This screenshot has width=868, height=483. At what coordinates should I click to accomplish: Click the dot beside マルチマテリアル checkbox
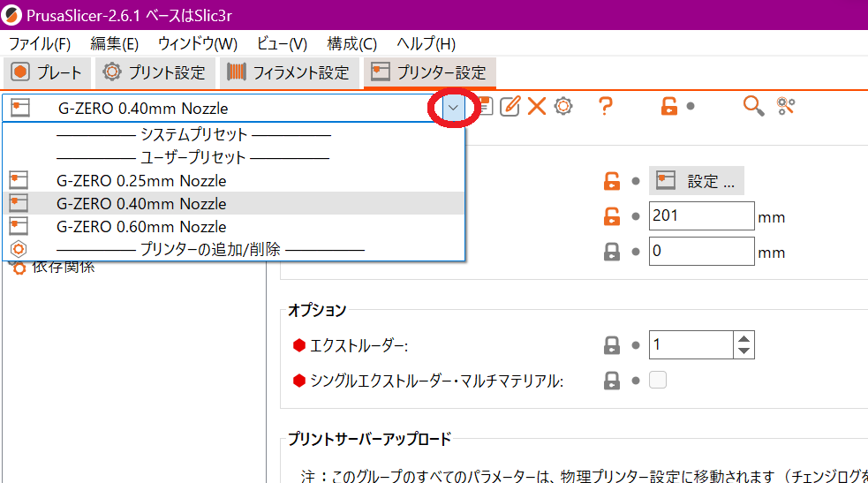pos(636,381)
